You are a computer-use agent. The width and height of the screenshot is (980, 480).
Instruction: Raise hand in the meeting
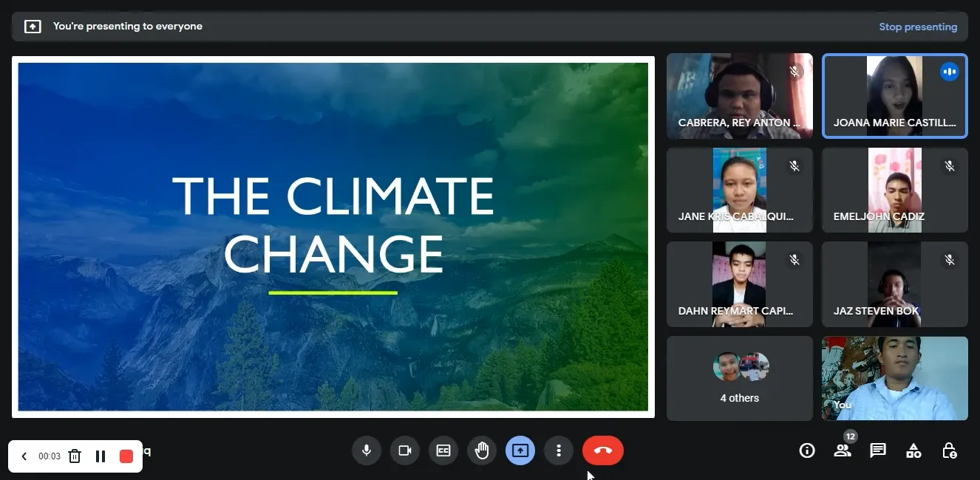click(x=482, y=450)
